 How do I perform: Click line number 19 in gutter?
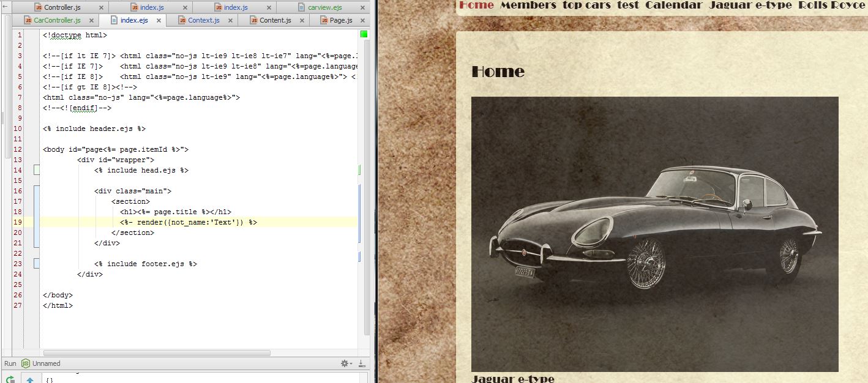click(17, 222)
